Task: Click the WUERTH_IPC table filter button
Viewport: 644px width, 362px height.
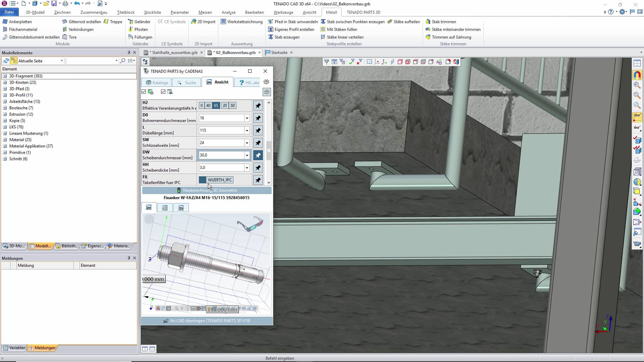Action: [220, 180]
